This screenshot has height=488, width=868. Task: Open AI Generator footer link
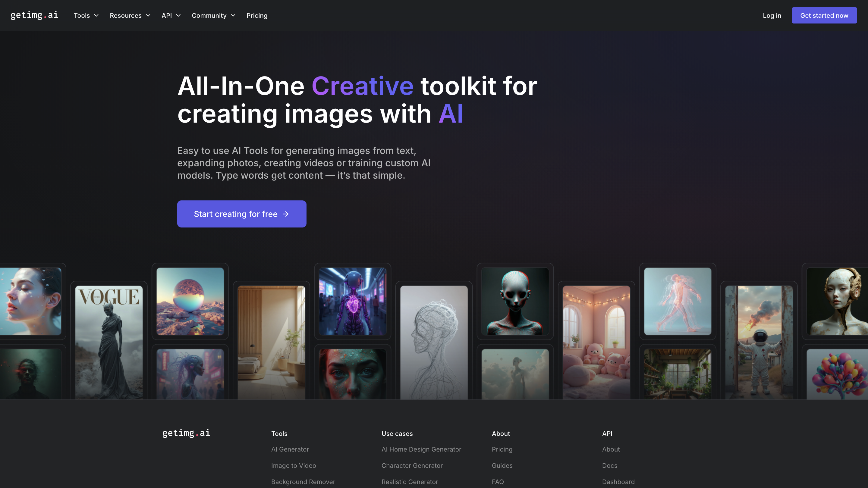[290, 449]
